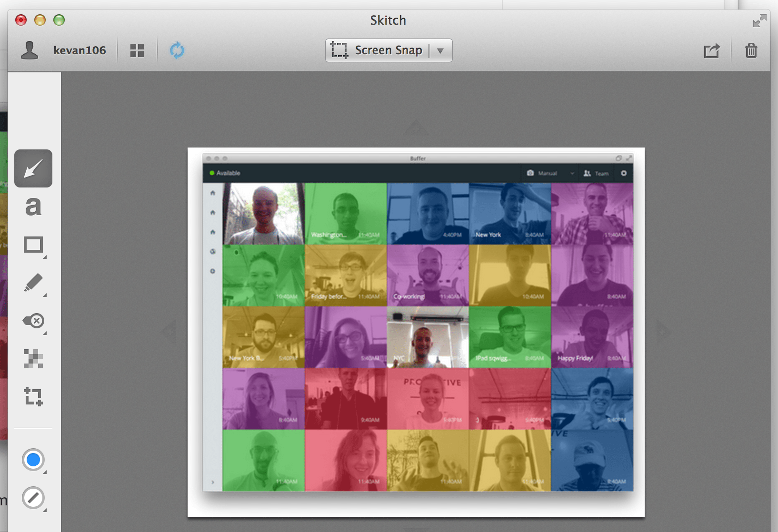This screenshot has width=778, height=532.
Task: Expand marker tool options corner arrow
Action: [45, 296]
